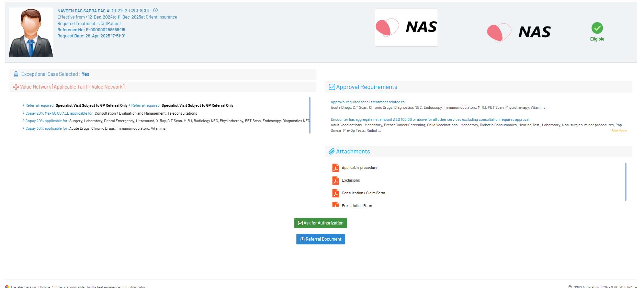Viewport: 644px width, 288px height.
Task: Click Consultation / Evaluation and Management copay text
Action: coord(146,113)
